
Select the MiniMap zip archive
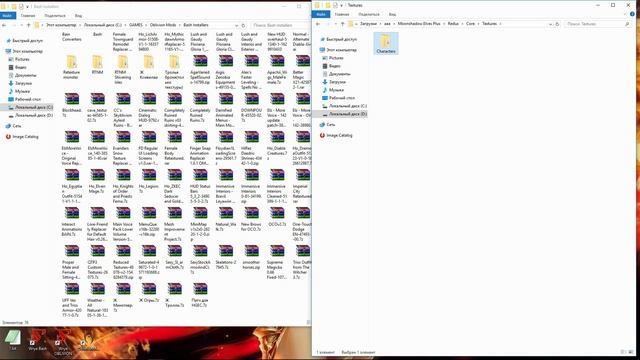tap(200, 224)
